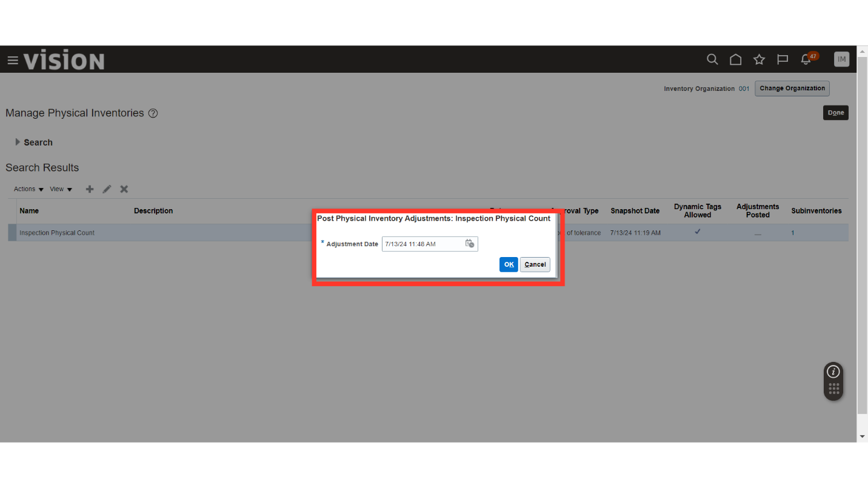
Task: Click the Name column header
Action: 29,211
